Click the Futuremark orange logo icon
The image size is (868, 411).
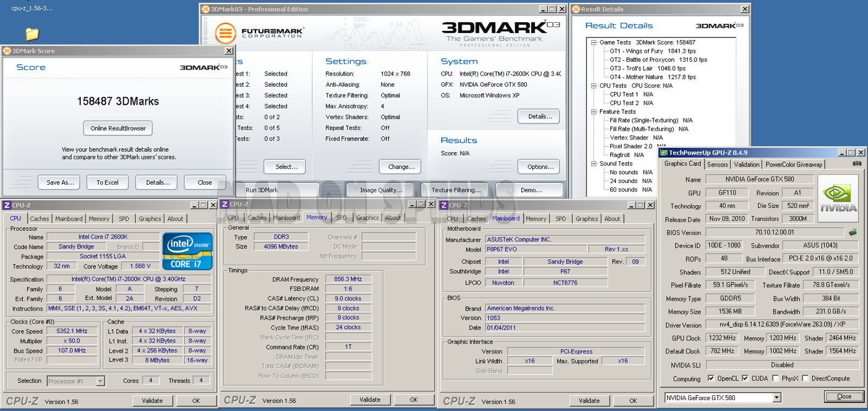click(x=225, y=33)
